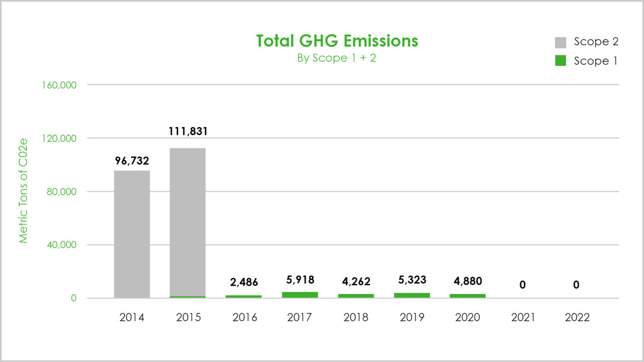644x362 pixels.
Task: Click the 2017 green bar
Action: [300, 295]
